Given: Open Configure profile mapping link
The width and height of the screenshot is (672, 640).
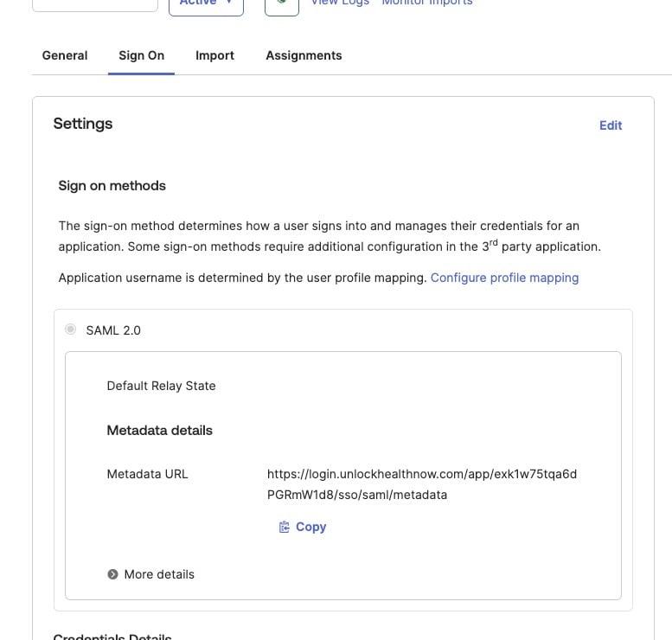Looking at the screenshot, I should [x=504, y=278].
